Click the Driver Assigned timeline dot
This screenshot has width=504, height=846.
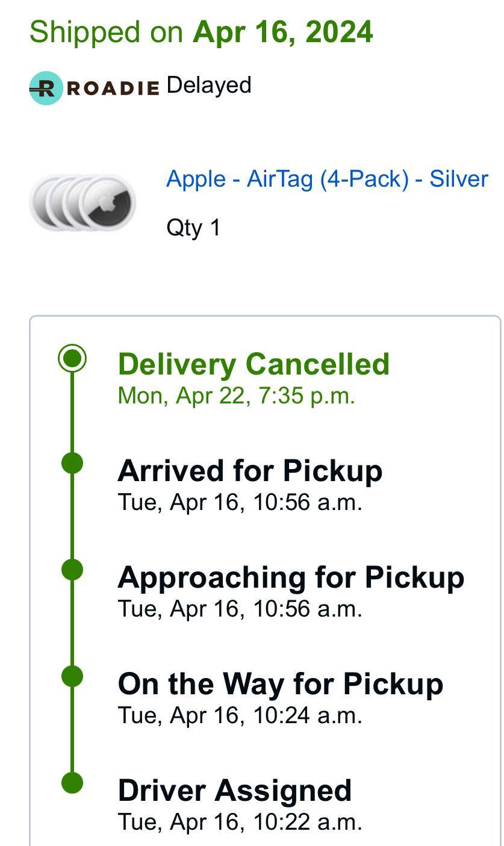[72, 783]
